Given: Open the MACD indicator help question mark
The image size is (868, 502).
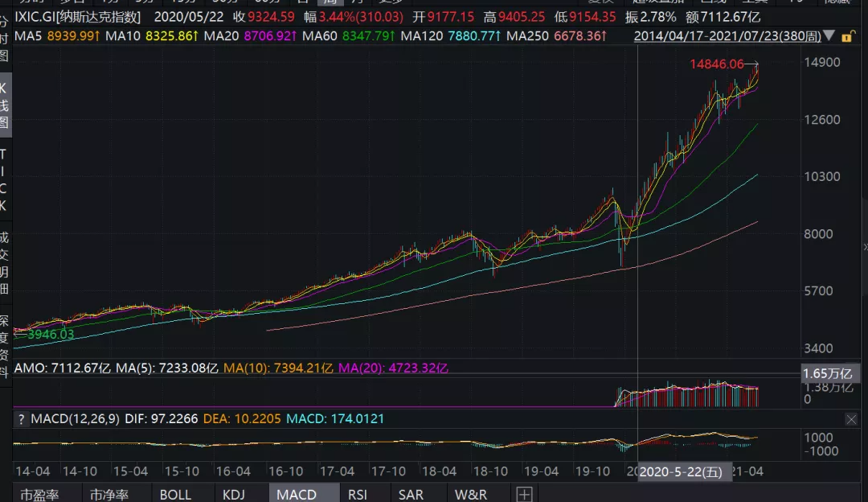Looking at the screenshot, I should click(21, 419).
